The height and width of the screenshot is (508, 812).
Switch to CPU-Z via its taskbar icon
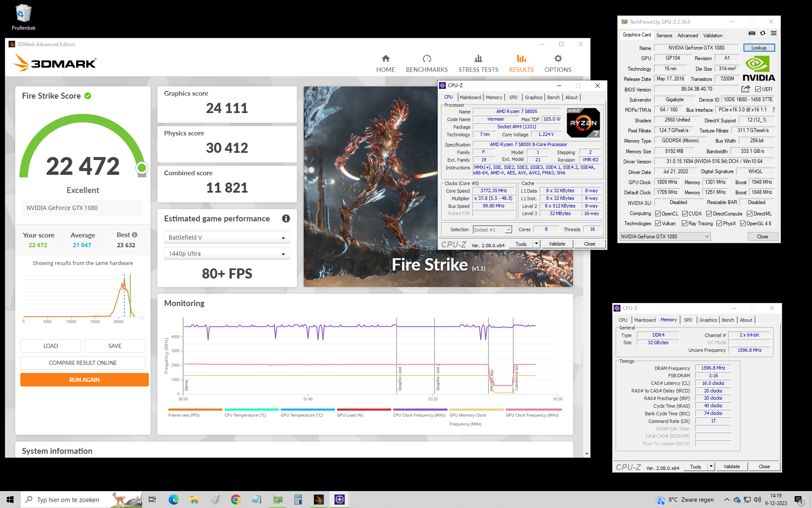click(340, 500)
